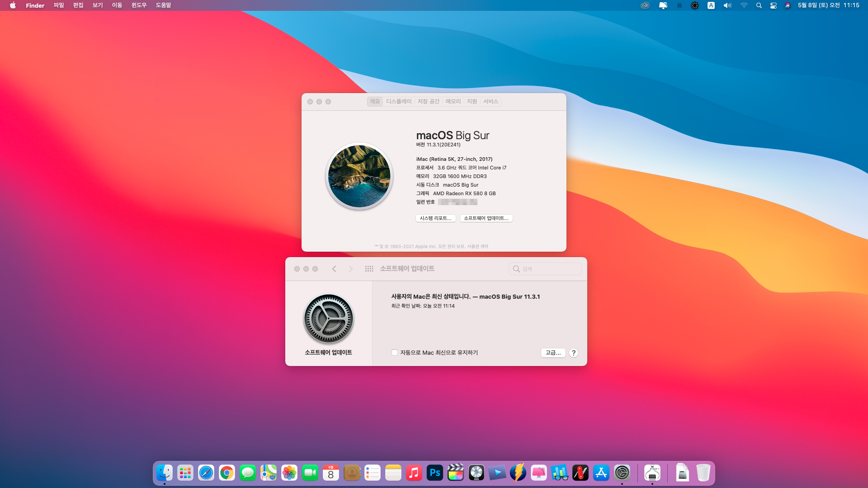
Task: Open the Finder menu
Action: click(x=35, y=5)
